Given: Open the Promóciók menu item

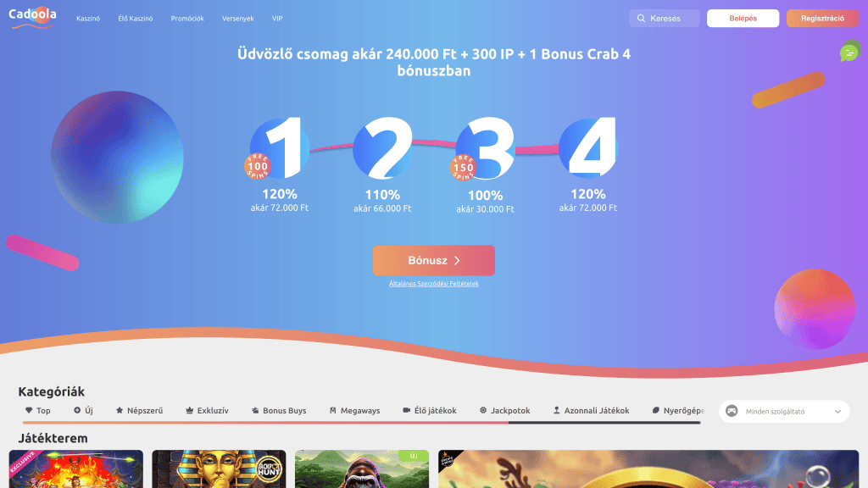Looking at the screenshot, I should [187, 19].
